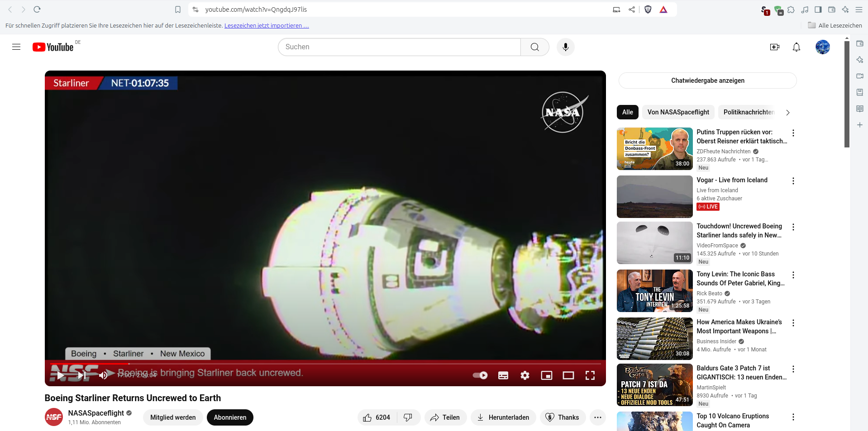
Task: Play the video
Action: coord(61,375)
